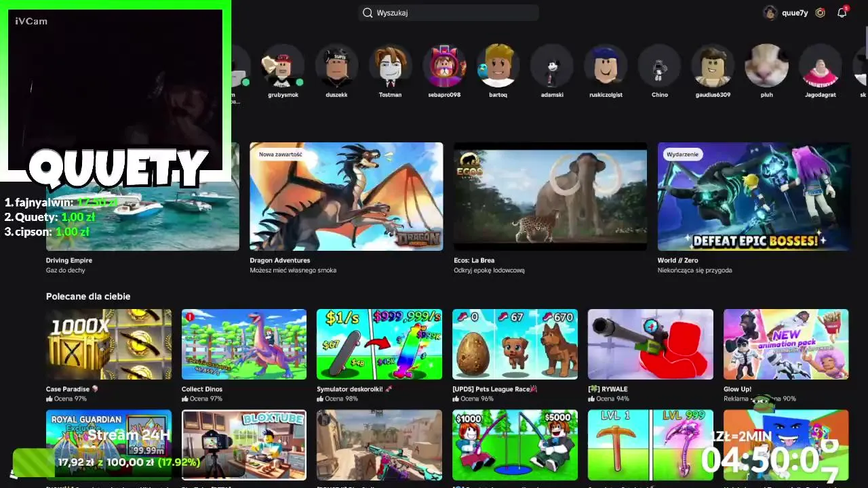This screenshot has height=488, width=868.
Task: Click the Gaz do dechy subtitle
Action: [x=66, y=270]
